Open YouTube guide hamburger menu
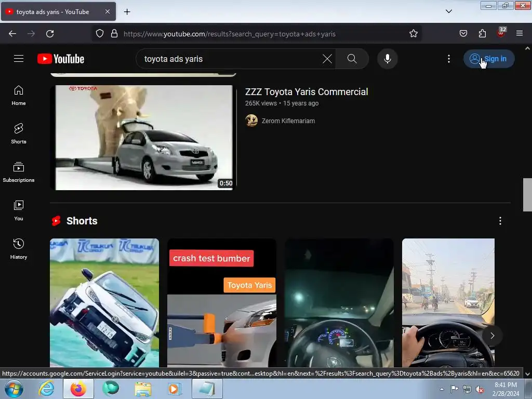The width and height of the screenshot is (532, 399). click(19, 59)
